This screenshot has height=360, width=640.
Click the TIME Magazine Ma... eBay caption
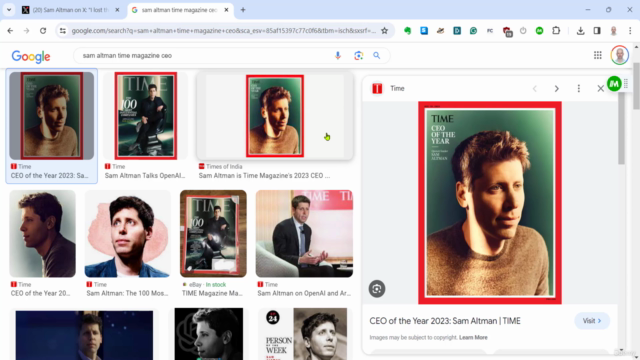(212, 293)
